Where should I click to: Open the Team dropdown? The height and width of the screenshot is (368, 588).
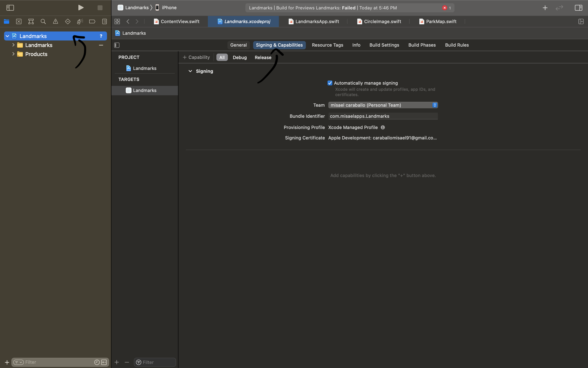(x=383, y=105)
